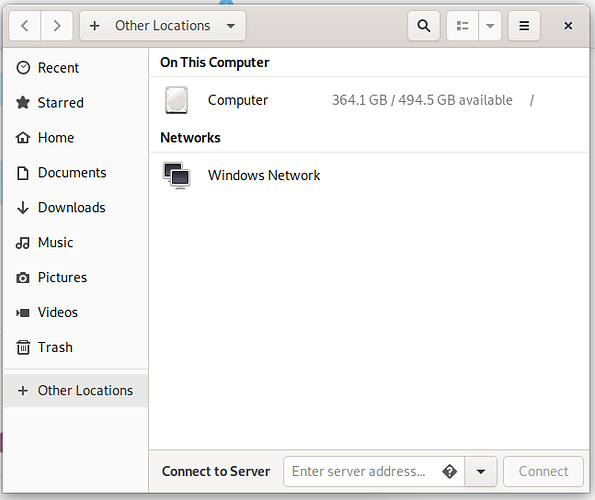Click the Computer hard drive icon
This screenshot has height=500, width=595.
[176, 100]
